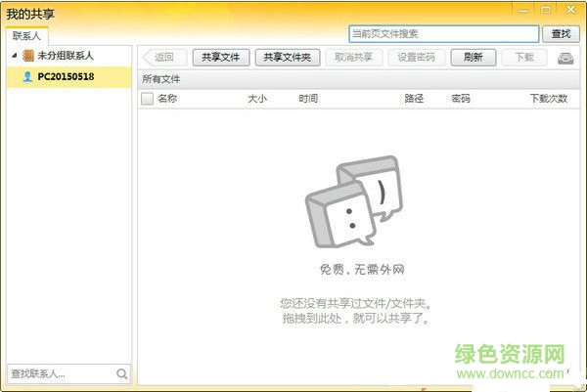
Task: Click the 下载 download button
Action: [524, 58]
